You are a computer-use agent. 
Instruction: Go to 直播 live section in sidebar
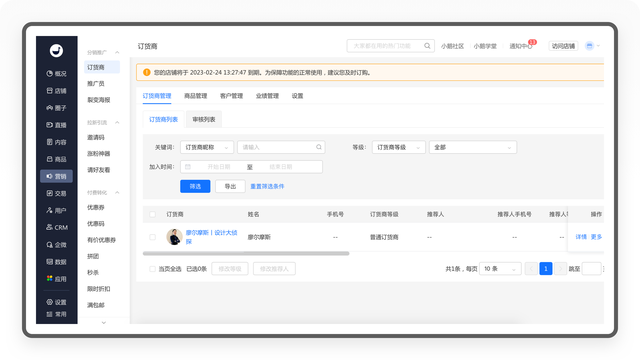(56, 125)
